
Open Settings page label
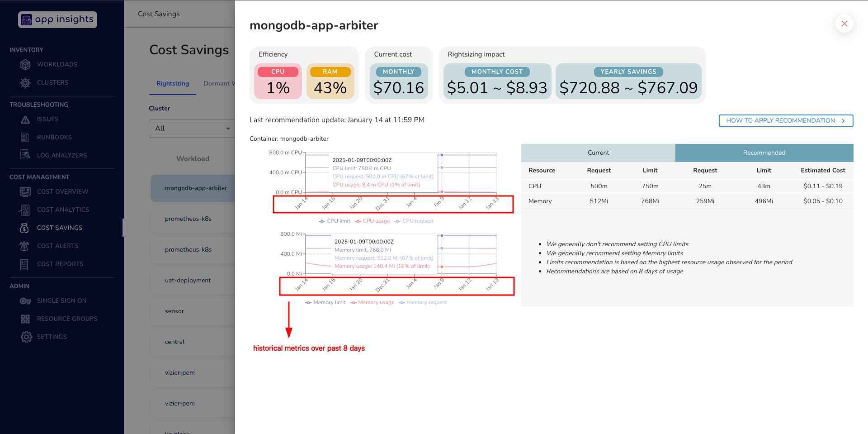click(x=52, y=337)
